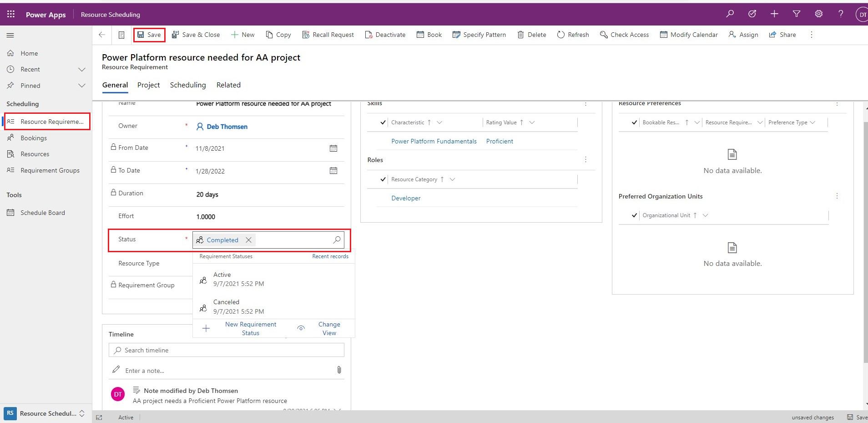Open the Characteristic column dropdown
Screen dimensions: 868x423
click(x=439, y=122)
